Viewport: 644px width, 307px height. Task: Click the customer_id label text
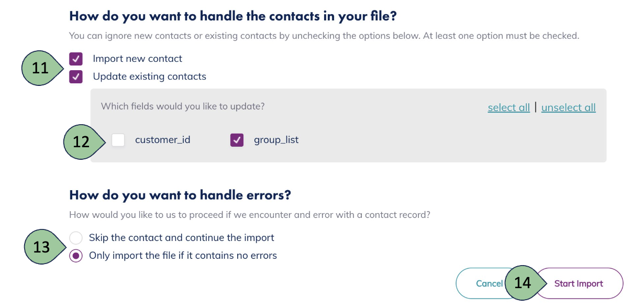tap(162, 140)
